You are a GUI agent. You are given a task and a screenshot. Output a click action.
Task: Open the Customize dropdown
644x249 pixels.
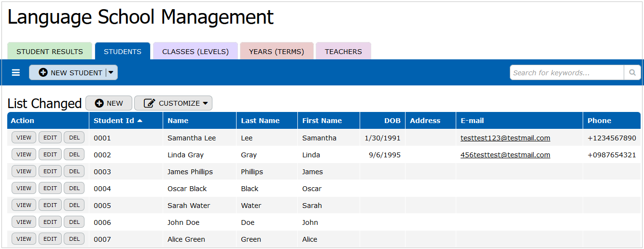click(173, 103)
